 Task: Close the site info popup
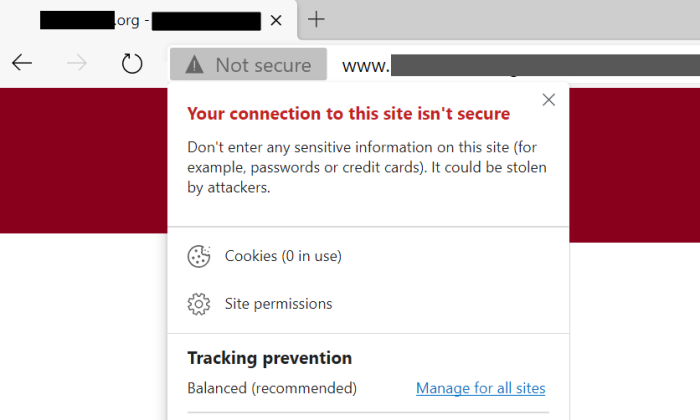pyautogui.click(x=549, y=100)
